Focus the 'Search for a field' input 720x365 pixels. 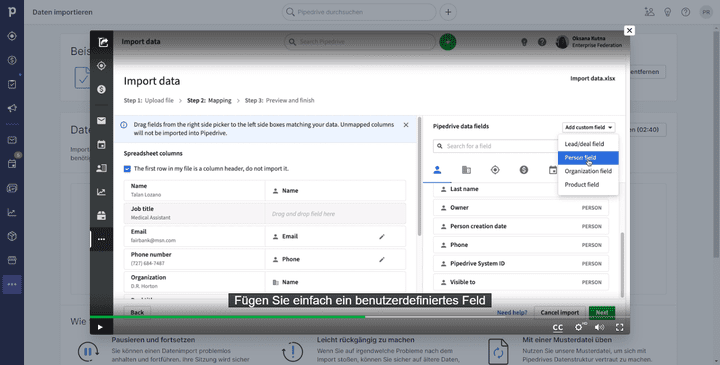496,146
